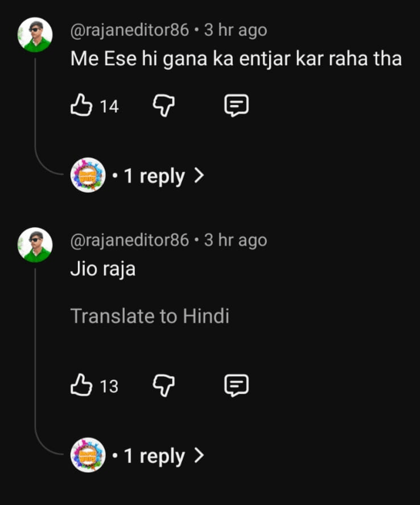Expand 1 reply under "Jio raja" comment

click(x=163, y=456)
